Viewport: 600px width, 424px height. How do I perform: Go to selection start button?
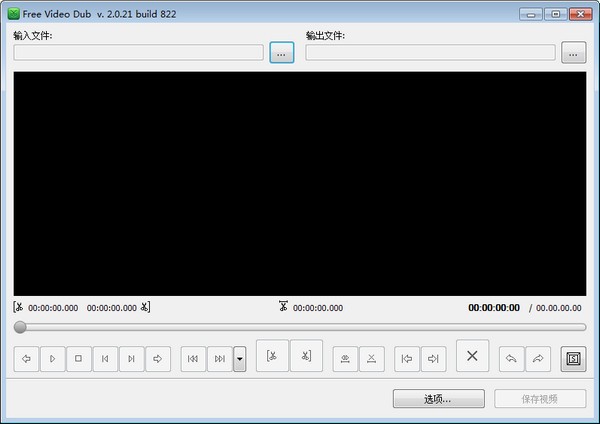[407, 359]
